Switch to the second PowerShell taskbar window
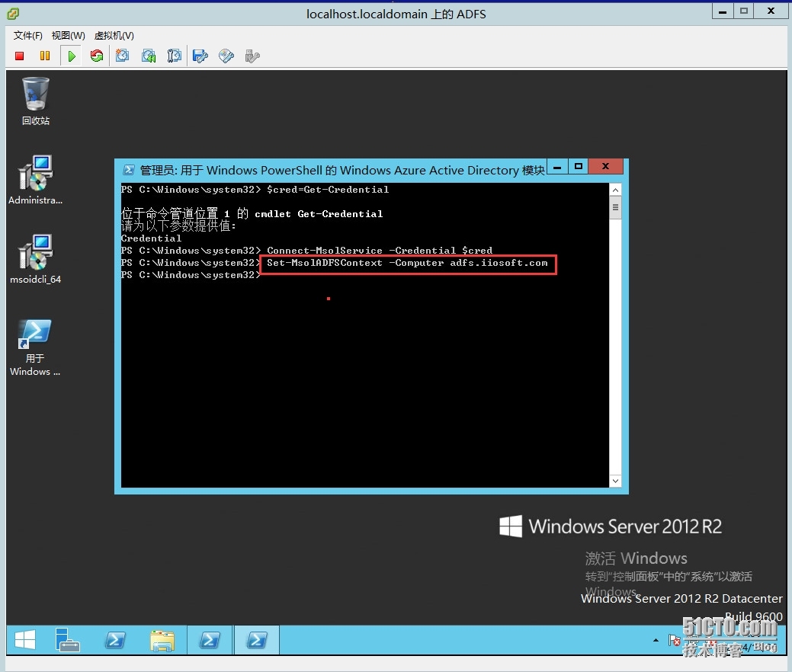The height and width of the screenshot is (672, 792). [x=210, y=640]
